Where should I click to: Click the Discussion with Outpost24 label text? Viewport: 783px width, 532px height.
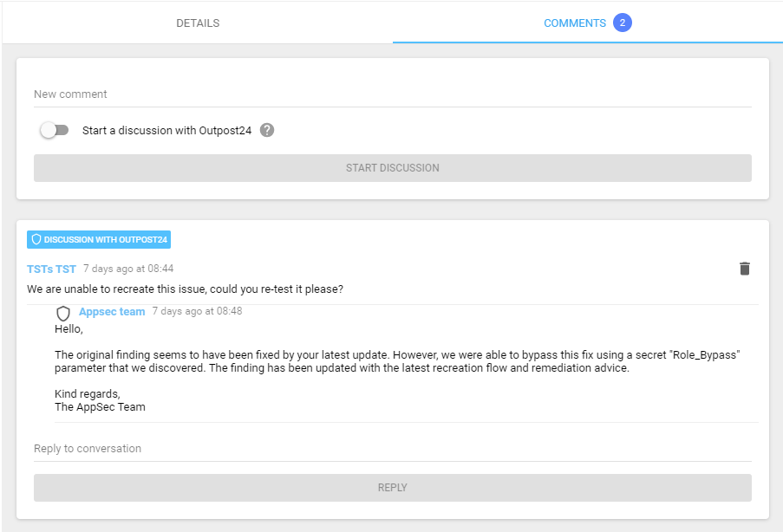click(105, 239)
